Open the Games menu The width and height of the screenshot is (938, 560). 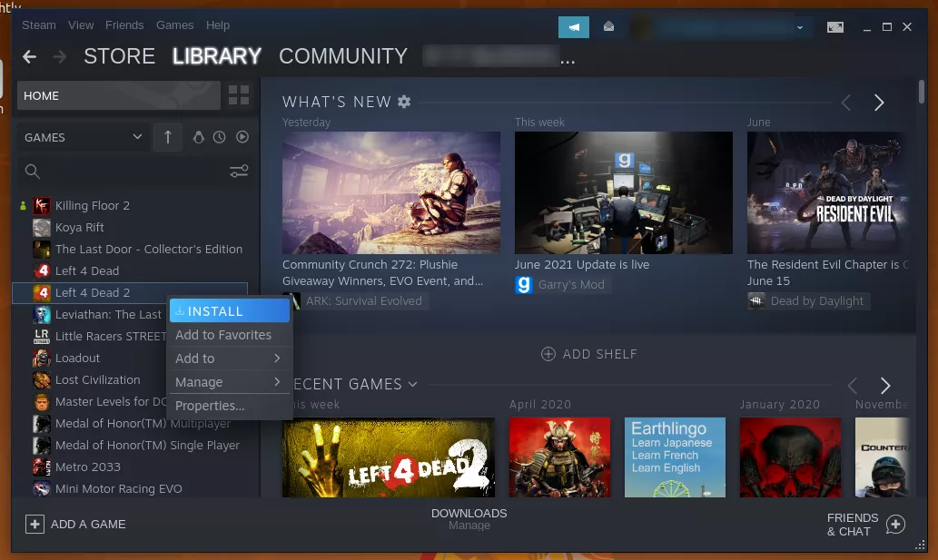coord(174,25)
